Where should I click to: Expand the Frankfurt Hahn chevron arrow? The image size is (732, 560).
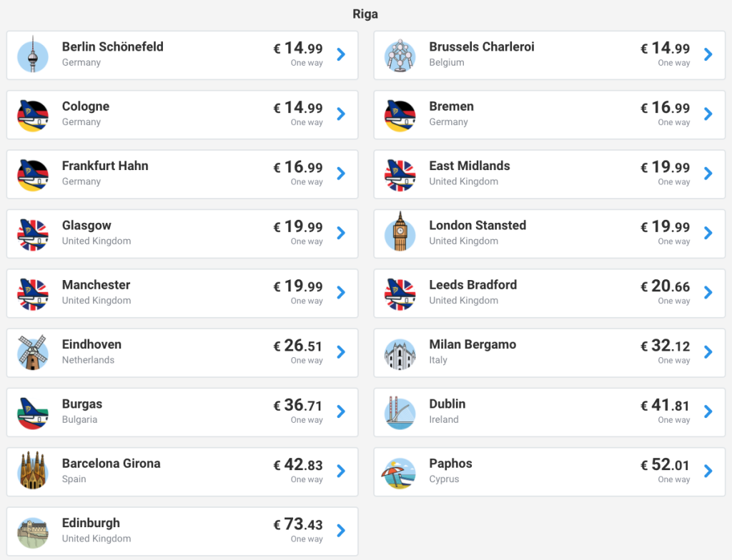(341, 174)
